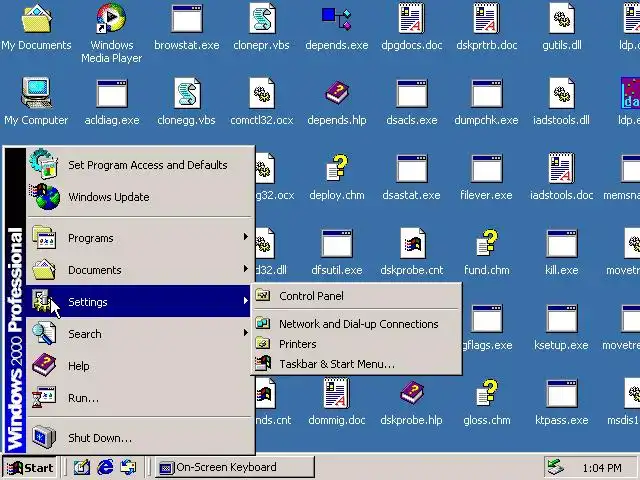This screenshot has height=480, width=640.
Task: Choose Shut Down... in Start menu
Action: coord(139,438)
